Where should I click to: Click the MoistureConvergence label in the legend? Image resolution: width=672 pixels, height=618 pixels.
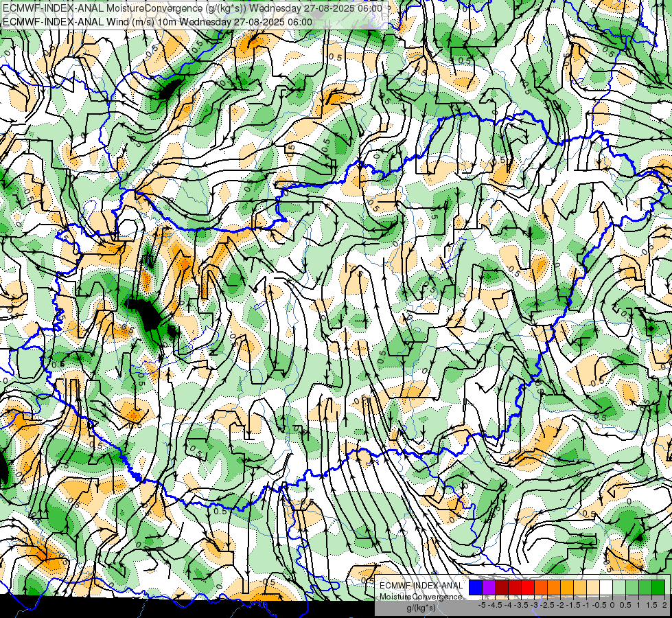click(x=421, y=597)
